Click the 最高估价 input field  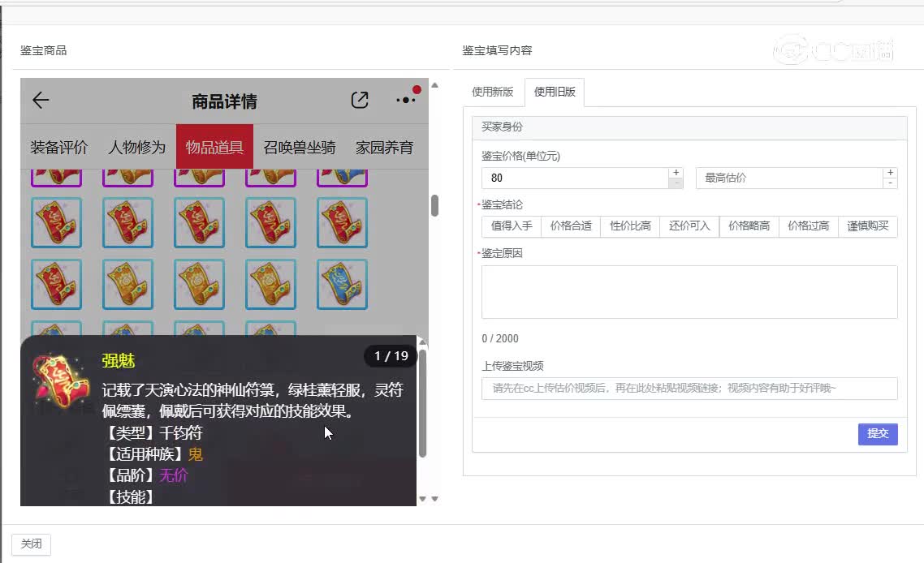[789, 178]
